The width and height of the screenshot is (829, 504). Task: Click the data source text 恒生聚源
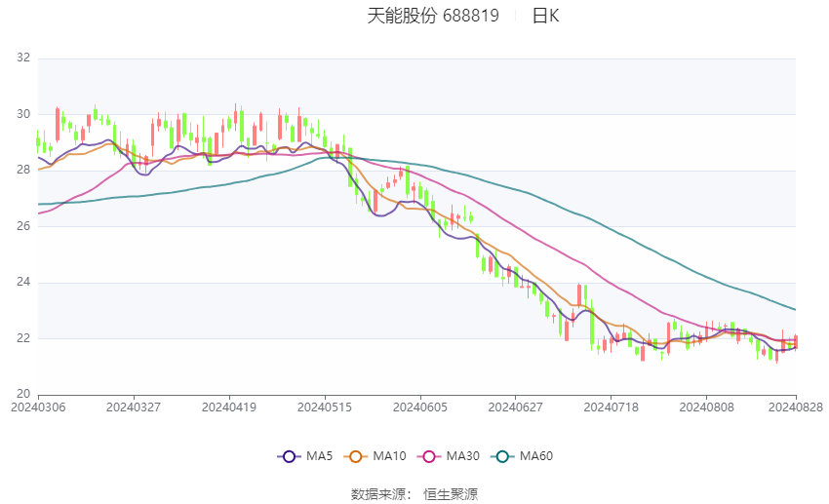click(451, 494)
